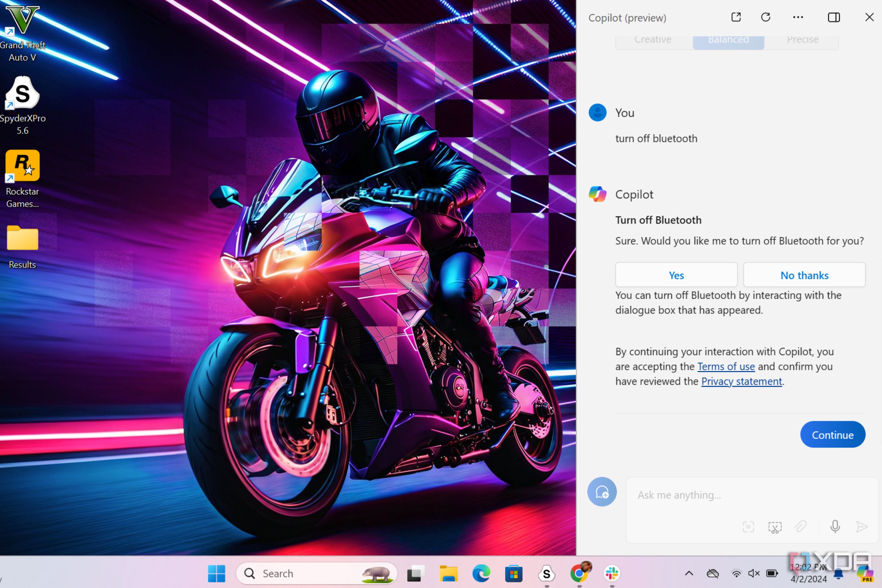Mute the volume from the system tray
The image size is (882, 588).
tap(754, 573)
